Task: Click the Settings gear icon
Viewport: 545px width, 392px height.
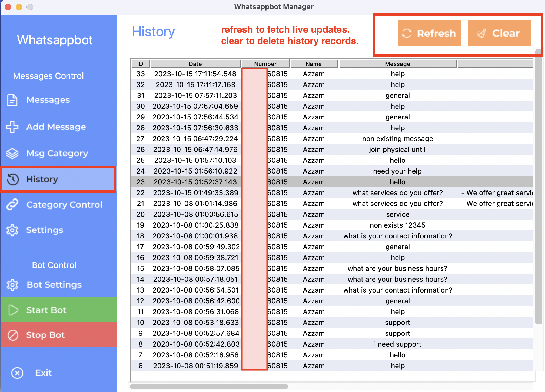Action: pyautogui.click(x=12, y=230)
